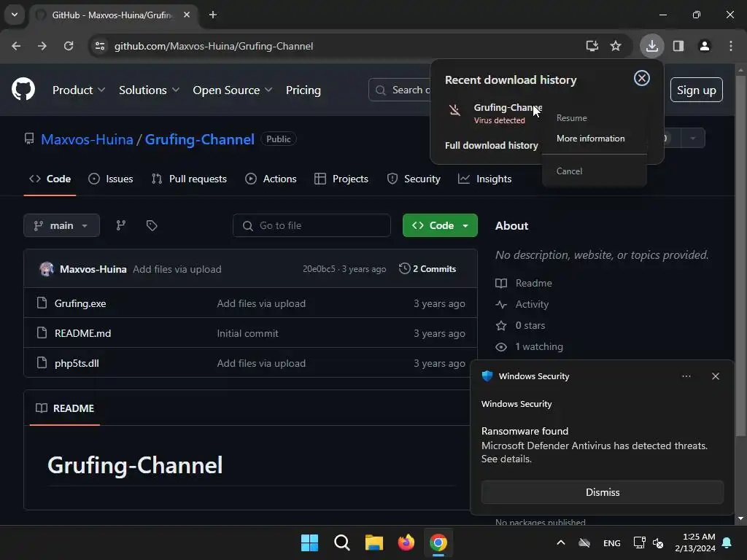Launch Firefox from taskbar

(x=406, y=542)
